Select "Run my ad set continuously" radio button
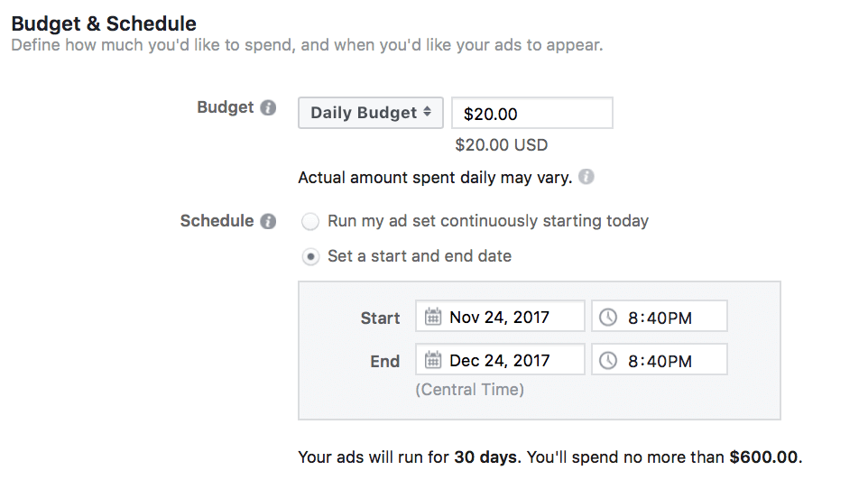The image size is (868, 489). click(x=310, y=222)
